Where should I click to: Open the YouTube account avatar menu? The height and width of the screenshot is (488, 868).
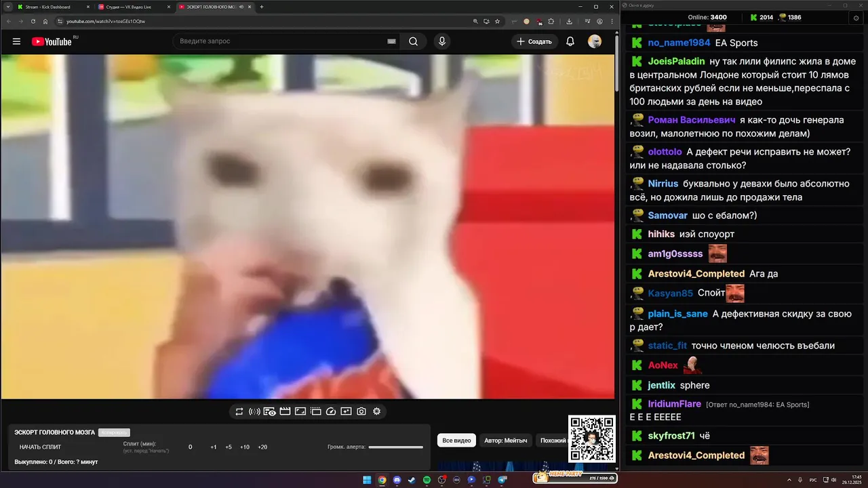click(595, 41)
